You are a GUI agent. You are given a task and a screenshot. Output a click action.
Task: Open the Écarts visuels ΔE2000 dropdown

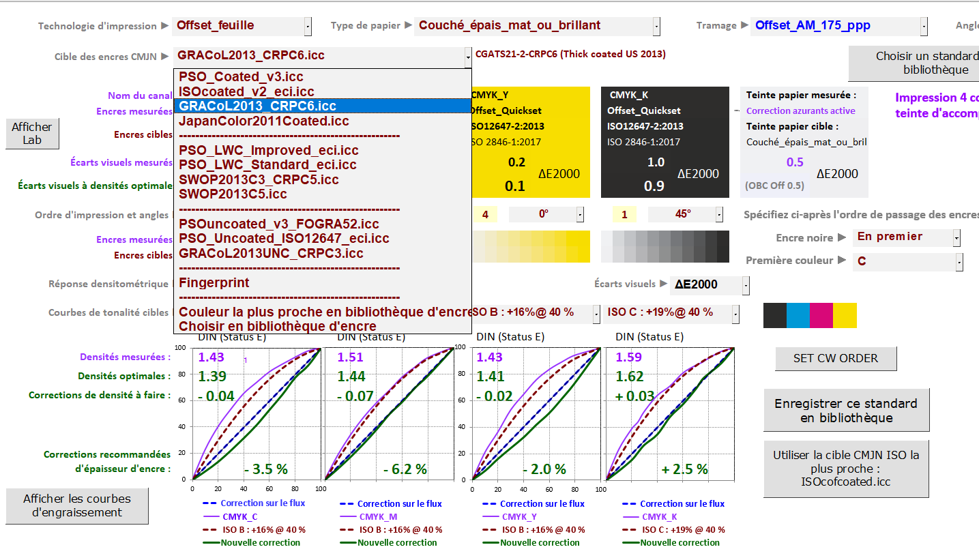point(746,284)
